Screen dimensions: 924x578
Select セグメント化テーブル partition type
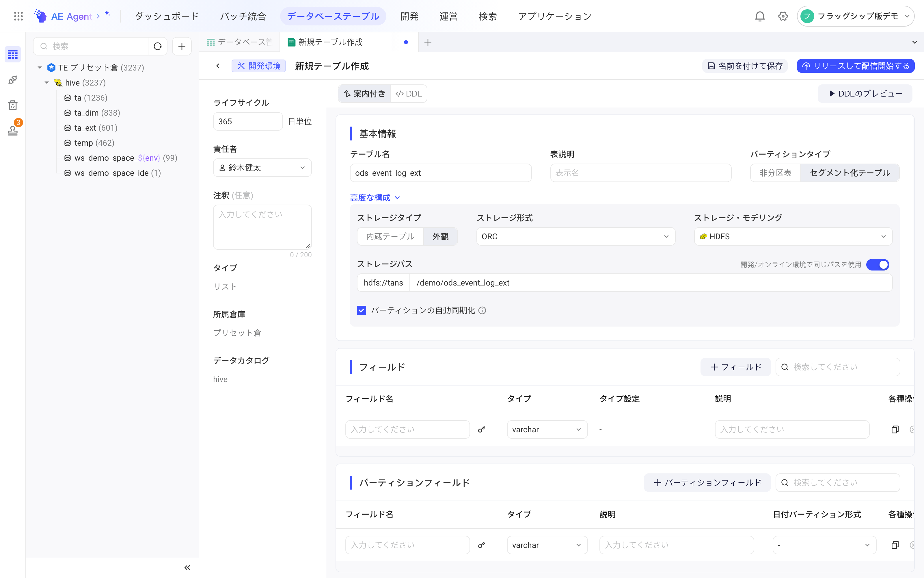850,173
